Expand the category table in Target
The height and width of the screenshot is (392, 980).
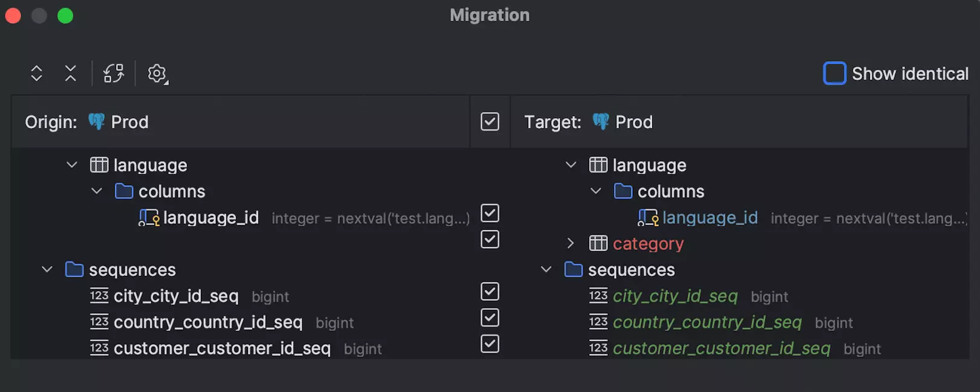coord(570,243)
